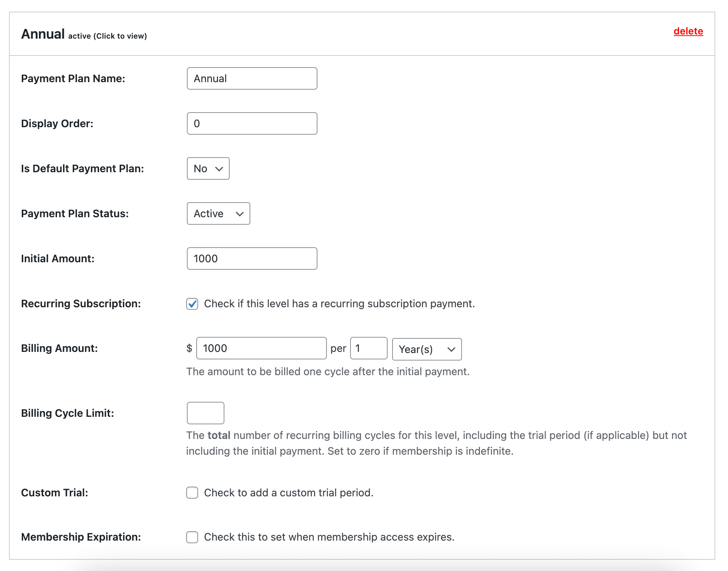Click the Billing Cycle Limit input field
Screen dimensions: 728x571
point(206,413)
